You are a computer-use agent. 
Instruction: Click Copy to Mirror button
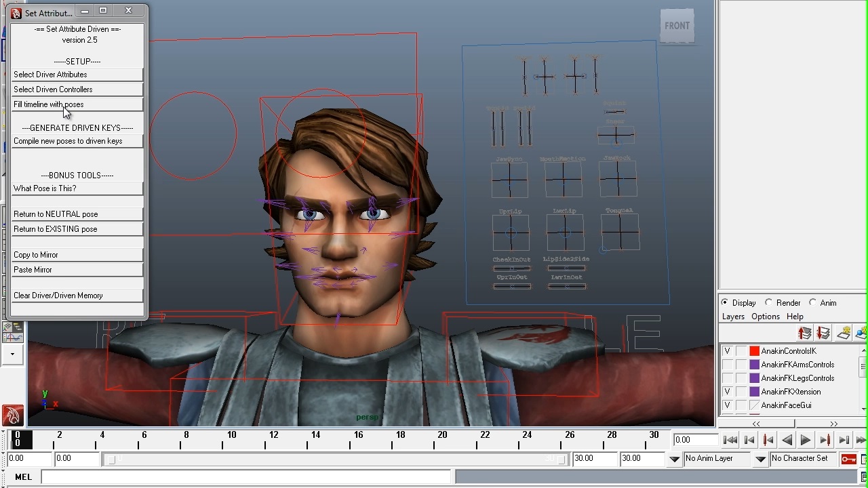[77, 255]
